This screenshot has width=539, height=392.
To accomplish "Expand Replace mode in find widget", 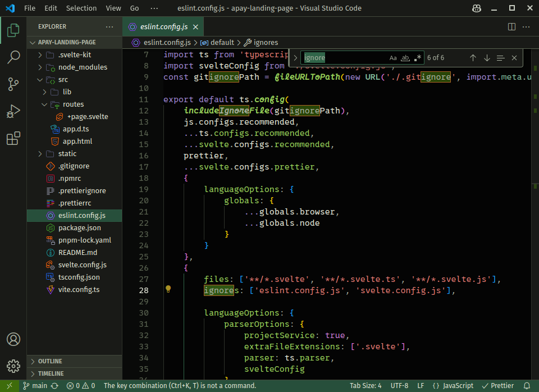I will coord(295,58).
